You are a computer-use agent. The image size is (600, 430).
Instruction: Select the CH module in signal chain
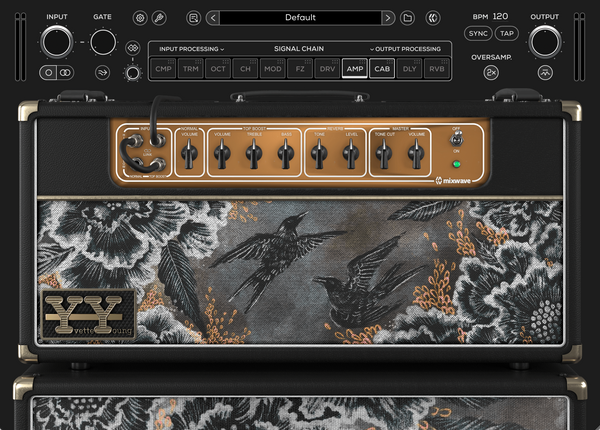245,69
